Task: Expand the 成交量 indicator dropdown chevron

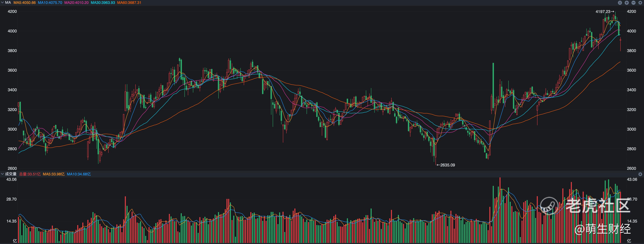Action: click(2, 174)
